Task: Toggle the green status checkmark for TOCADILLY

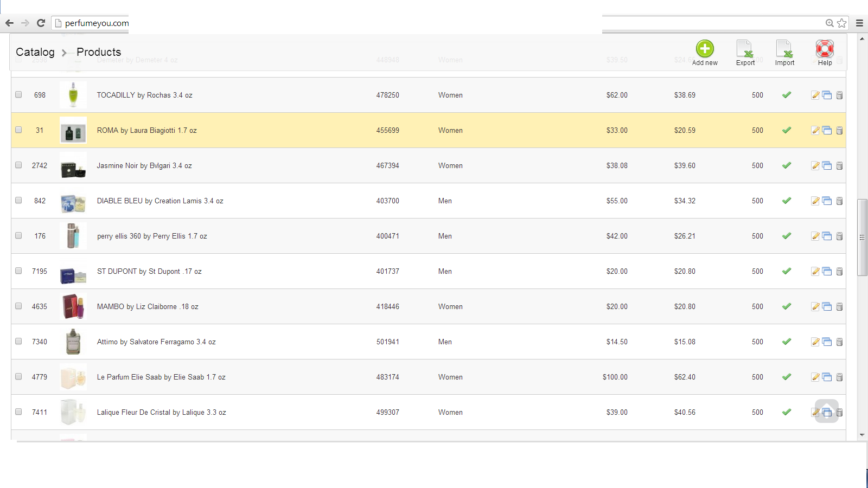Action: pyautogui.click(x=787, y=95)
